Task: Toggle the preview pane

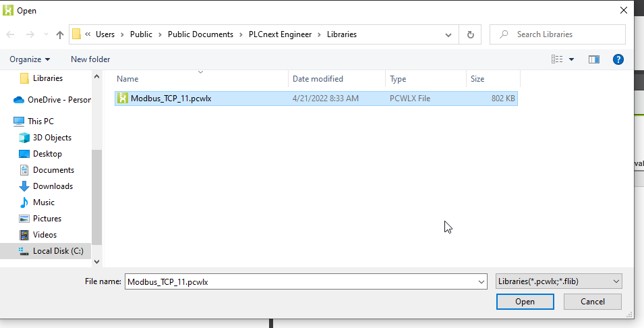Action: 594,59
